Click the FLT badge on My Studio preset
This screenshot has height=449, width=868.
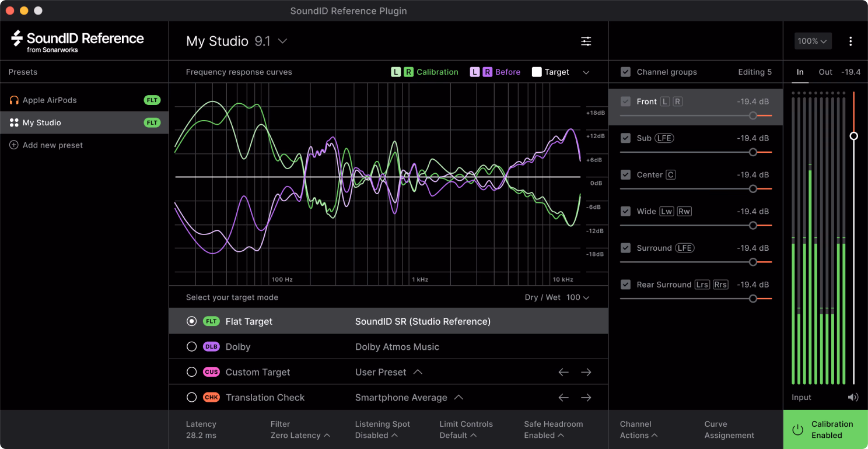click(x=152, y=122)
